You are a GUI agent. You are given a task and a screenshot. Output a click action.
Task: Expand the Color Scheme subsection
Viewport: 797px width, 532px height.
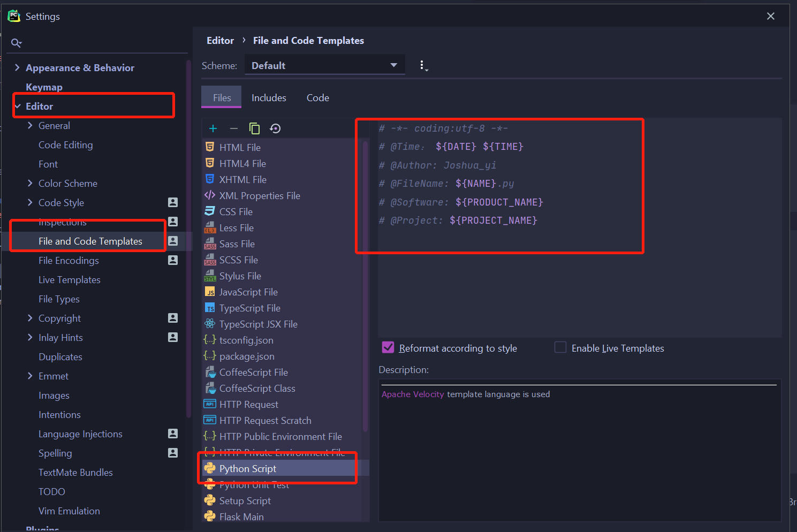click(30, 183)
